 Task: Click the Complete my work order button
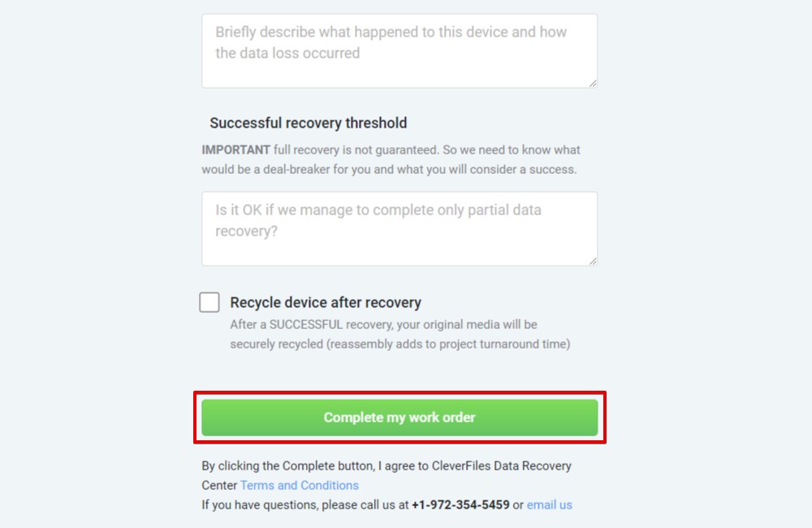pyautogui.click(x=400, y=418)
